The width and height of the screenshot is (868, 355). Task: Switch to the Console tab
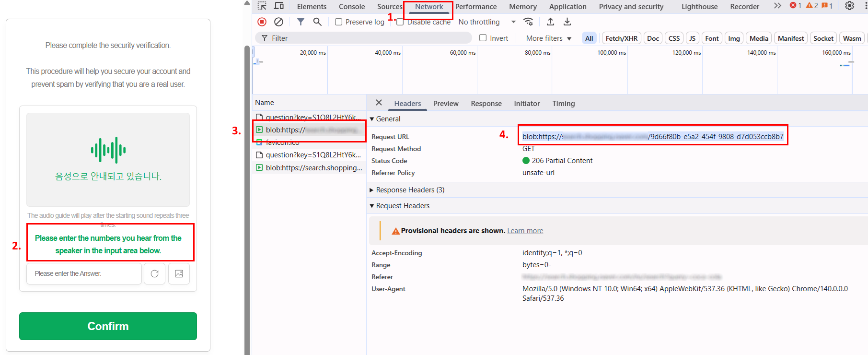tap(351, 7)
